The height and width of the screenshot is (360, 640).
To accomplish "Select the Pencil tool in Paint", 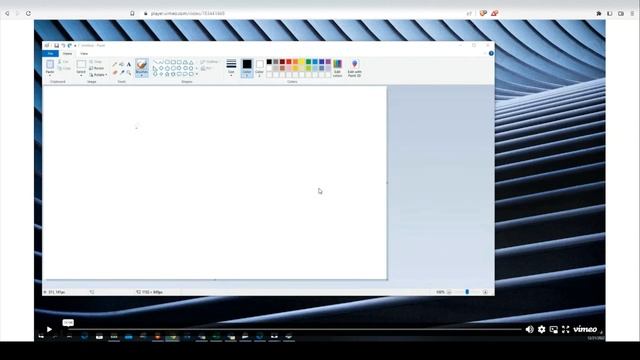I will click(x=115, y=64).
